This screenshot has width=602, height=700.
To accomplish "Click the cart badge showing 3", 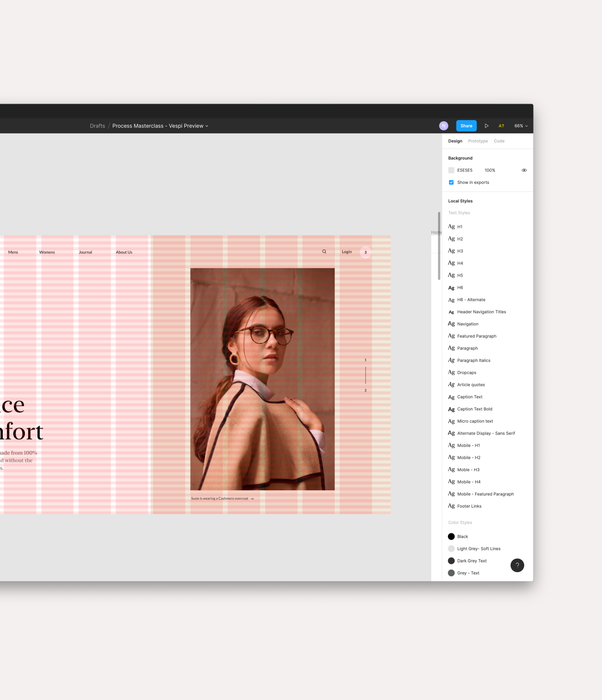I will [365, 252].
